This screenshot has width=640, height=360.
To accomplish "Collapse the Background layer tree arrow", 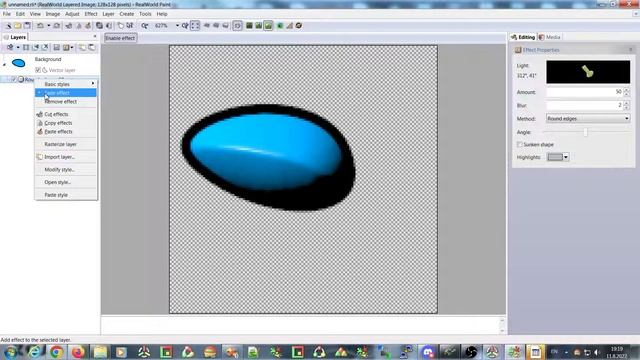I will click(x=4, y=64).
